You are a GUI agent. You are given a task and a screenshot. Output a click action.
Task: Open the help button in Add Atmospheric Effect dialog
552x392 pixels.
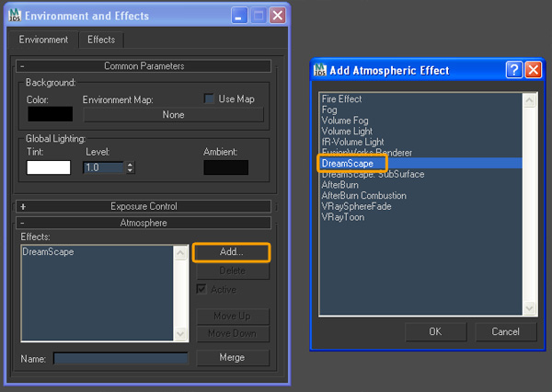point(514,70)
